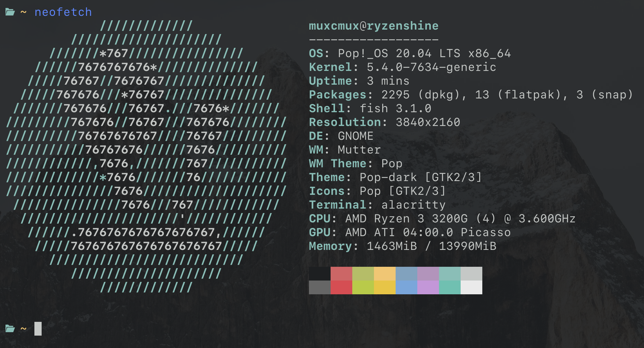The image size is (644, 348).
Task: Click the DE value 'GNOME'
Action: coord(356,136)
